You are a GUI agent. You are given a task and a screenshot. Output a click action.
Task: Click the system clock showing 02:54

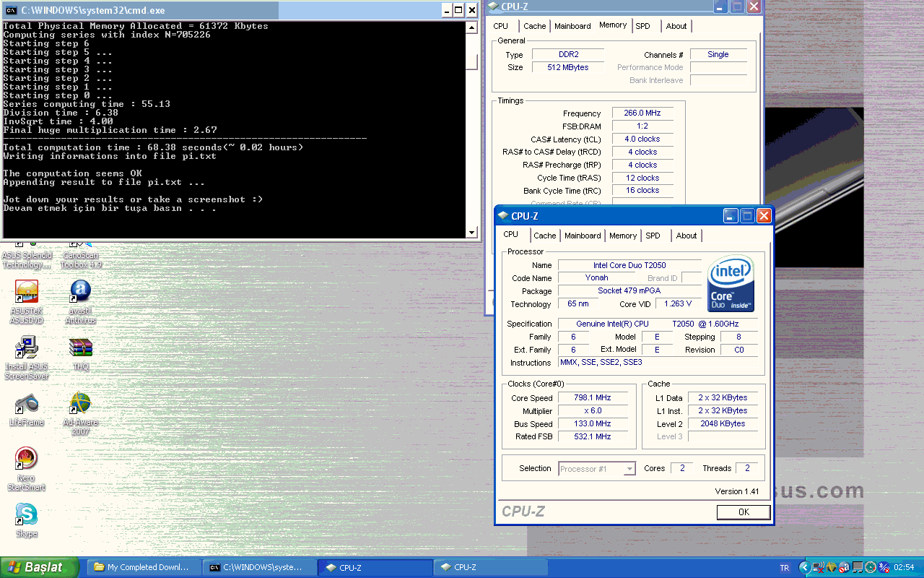tap(904, 567)
